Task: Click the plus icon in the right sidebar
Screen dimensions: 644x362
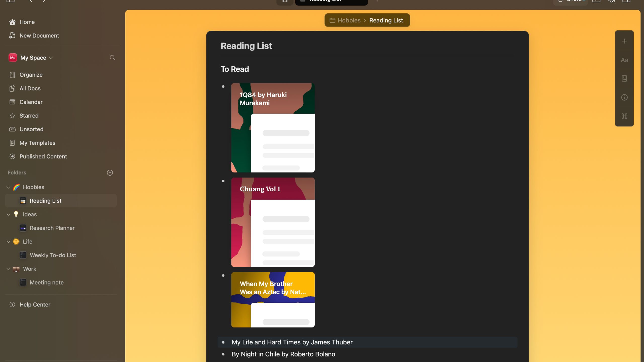Action: coord(624,41)
